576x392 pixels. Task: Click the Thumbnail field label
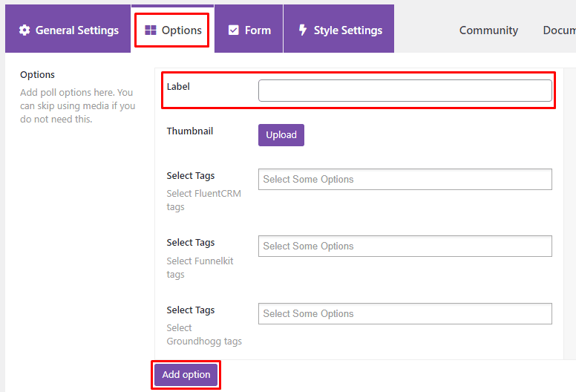tap(189, 131)
